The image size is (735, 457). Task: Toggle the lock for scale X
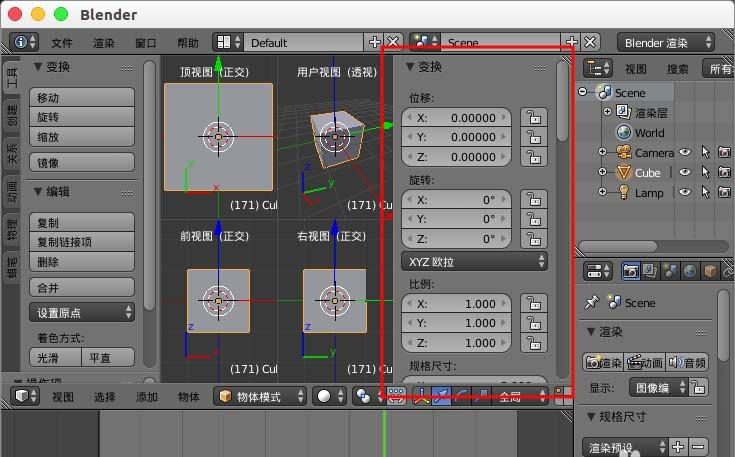tap(534, 303)
